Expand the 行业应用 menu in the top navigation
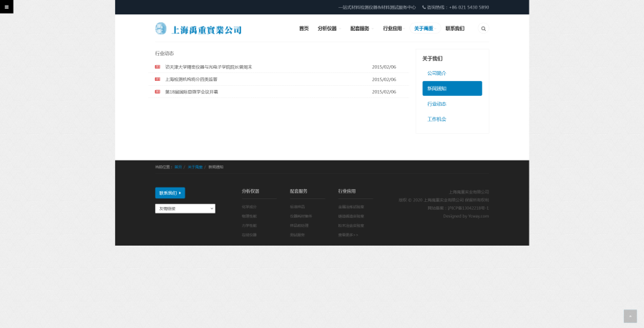This screenshot has width=644, height=328. 393,29
